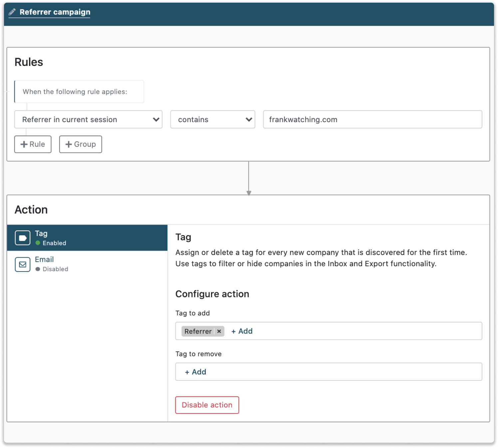Click the Email envelope icon
This screenshot has height=448, width=498.
click(23, 264)
